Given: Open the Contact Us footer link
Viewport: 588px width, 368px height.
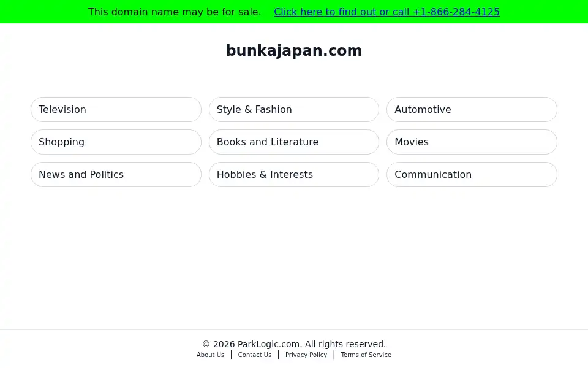Looking at the screenshot, I should click(255, 355).
